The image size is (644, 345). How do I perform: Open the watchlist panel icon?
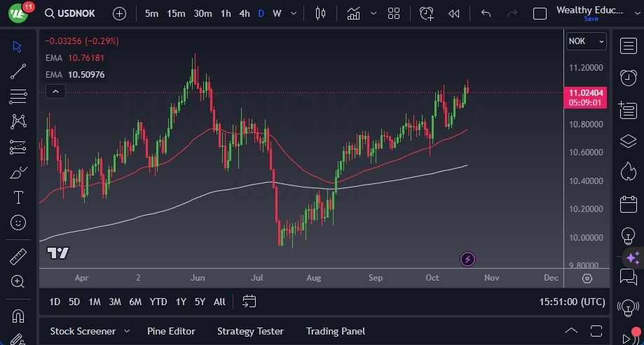tap(628, 45)
